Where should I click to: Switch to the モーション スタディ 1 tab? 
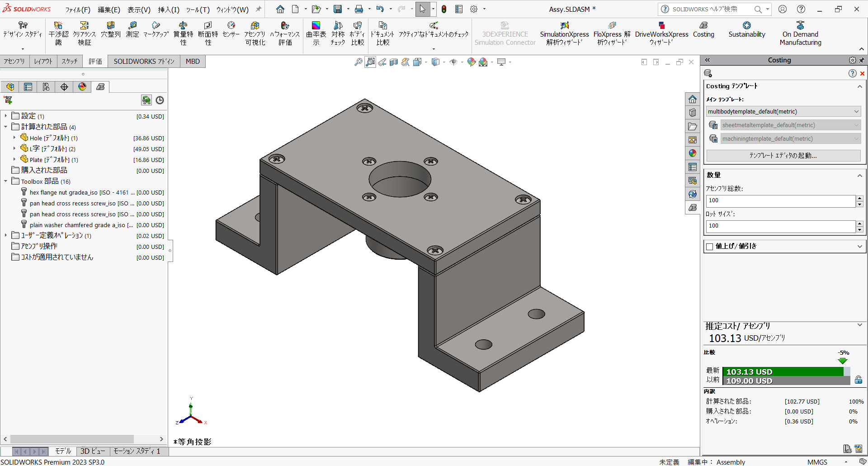[x=137, y=451]
